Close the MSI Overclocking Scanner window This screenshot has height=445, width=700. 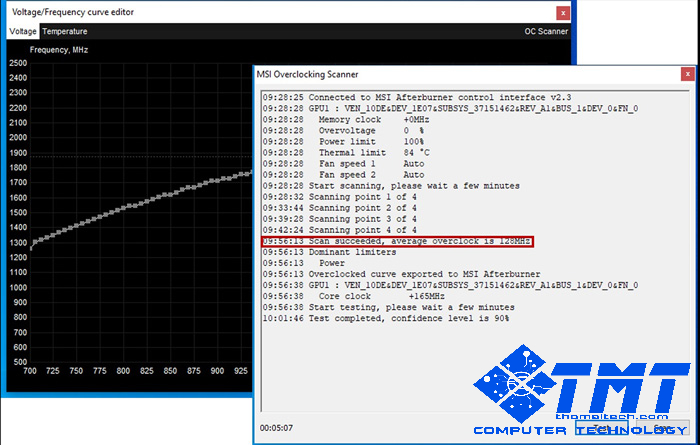click(688, 73)
